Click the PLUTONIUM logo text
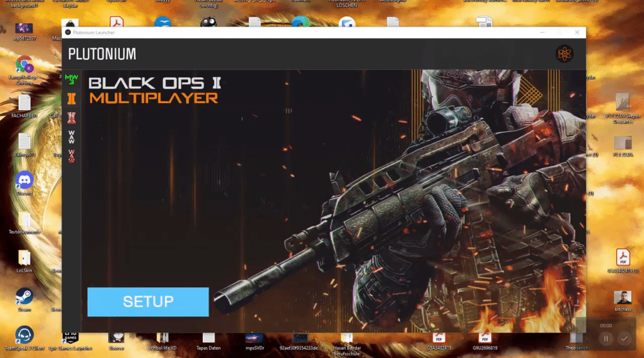This screenshot has height=358, width=644. coord(102,54)
